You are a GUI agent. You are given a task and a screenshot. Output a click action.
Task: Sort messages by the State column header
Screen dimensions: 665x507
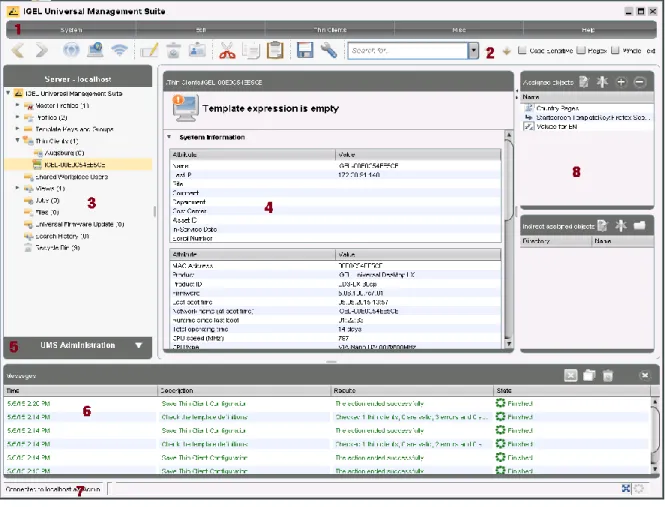[x=572, y=390]
